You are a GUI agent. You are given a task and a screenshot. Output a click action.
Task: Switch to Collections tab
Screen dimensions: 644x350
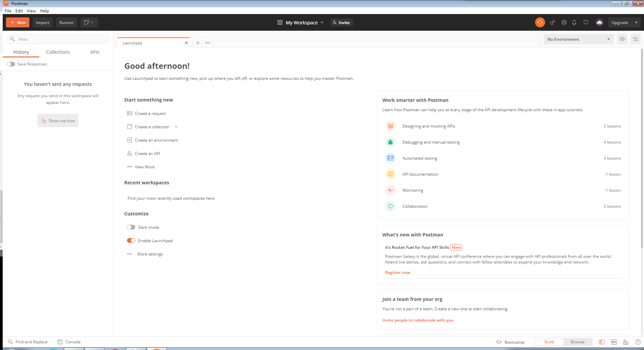(58, 52)
